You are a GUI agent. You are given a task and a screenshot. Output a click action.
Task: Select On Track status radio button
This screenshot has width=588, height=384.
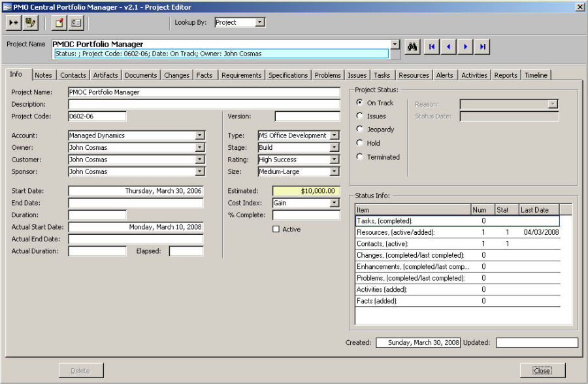coord(359,103)
